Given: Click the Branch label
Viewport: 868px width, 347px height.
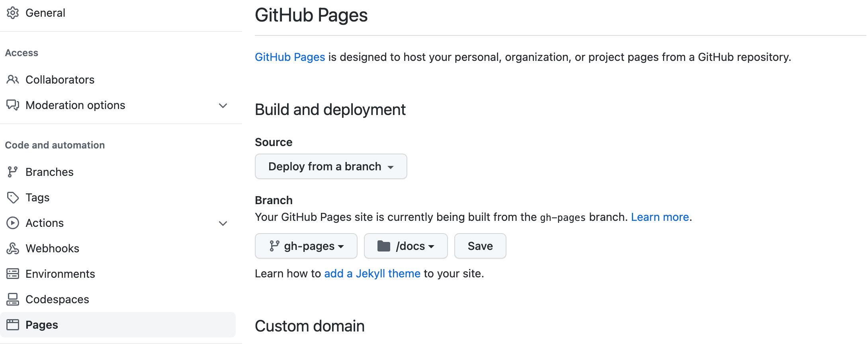Looking at the screenshot, I should [x=274, y=200].
